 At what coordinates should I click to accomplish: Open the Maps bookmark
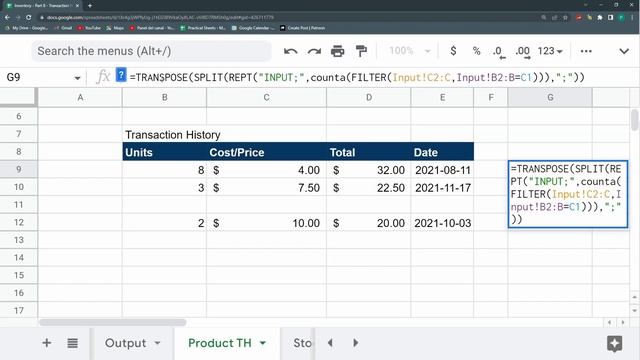pyautogui.click(x=115, y=28)
